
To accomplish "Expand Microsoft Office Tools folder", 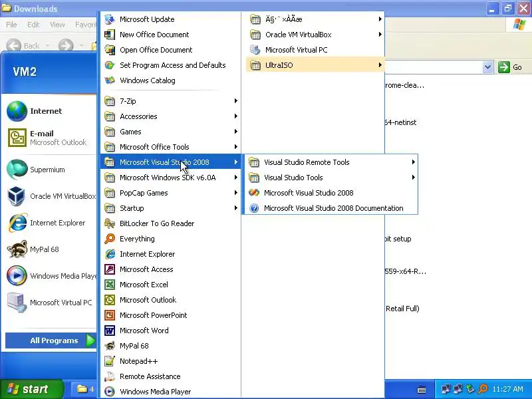I will click(171, 146).
